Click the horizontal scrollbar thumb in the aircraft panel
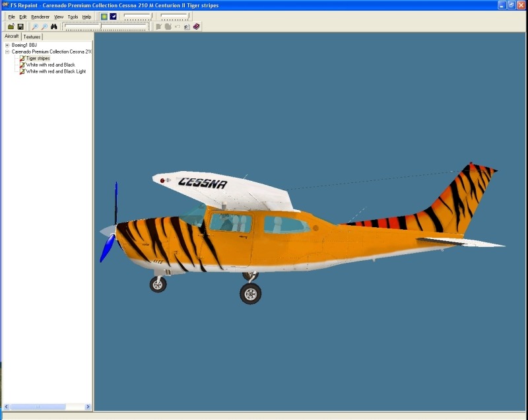 [38, 407]
